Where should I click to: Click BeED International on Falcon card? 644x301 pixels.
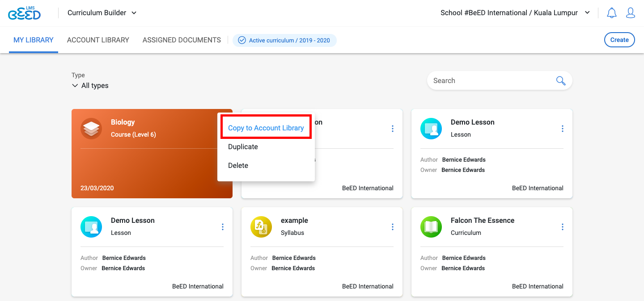(538, 286)
